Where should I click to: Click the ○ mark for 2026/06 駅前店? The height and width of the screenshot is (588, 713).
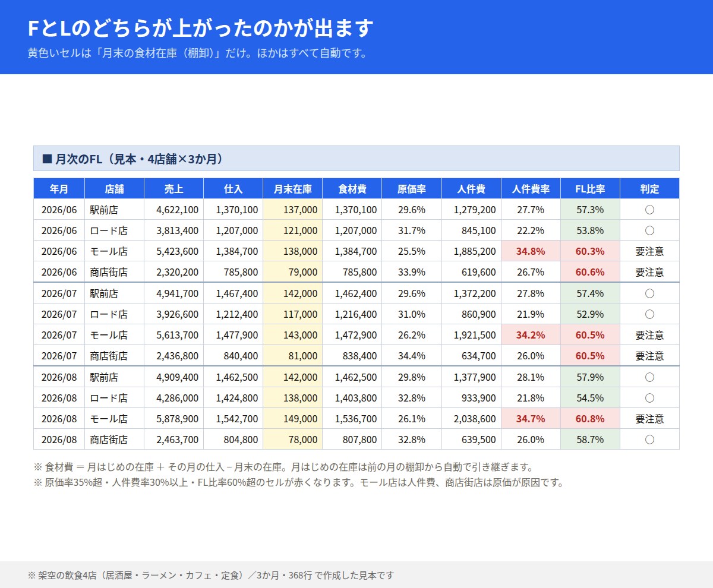click(x=649, y=210)
